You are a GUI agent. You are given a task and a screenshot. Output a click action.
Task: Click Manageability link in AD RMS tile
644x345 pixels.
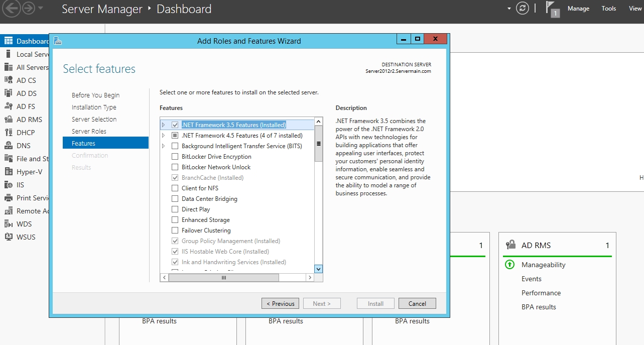pos(544,265)
